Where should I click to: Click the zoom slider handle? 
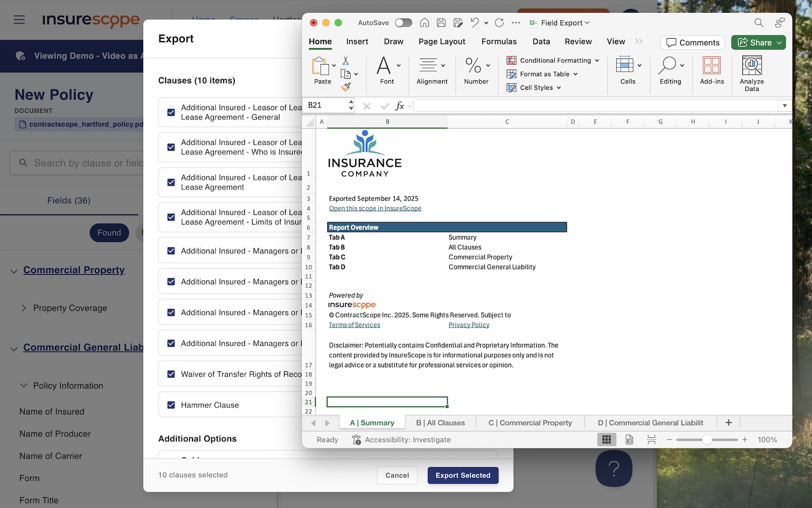point(706,439)
